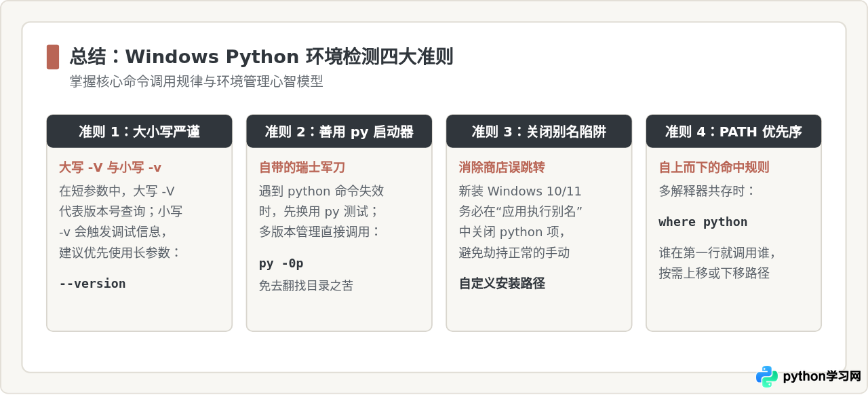Click the line '新装 Windows 10/11'
The height and width of the screenshot is (395, 868).
point(520,191)
